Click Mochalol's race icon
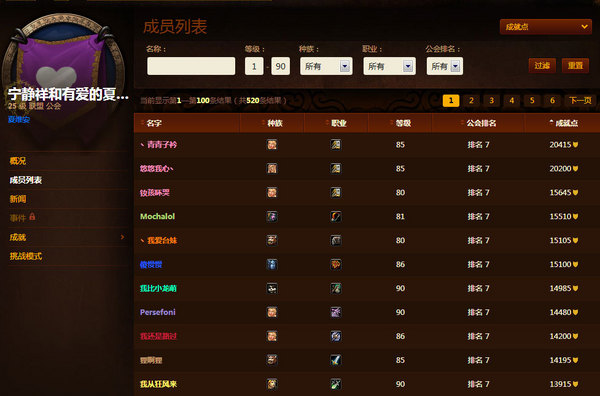Screen dimensions: 600x396 tap(272, 217)
